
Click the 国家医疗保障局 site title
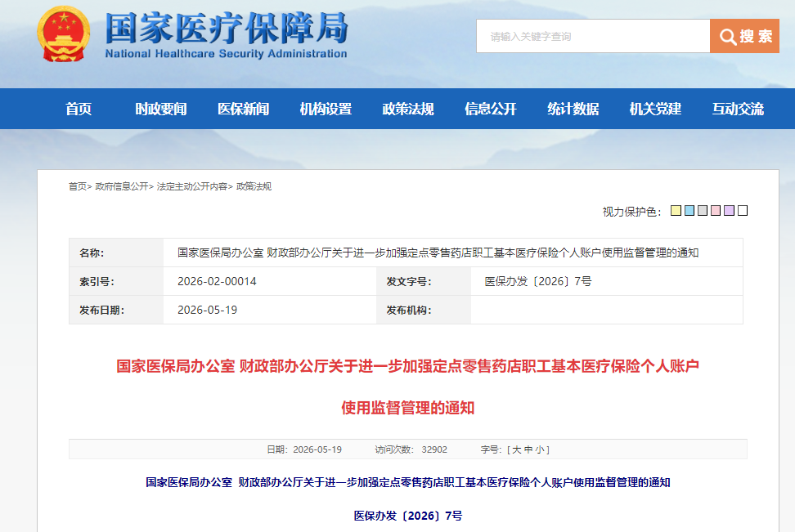tap(227, 28)
